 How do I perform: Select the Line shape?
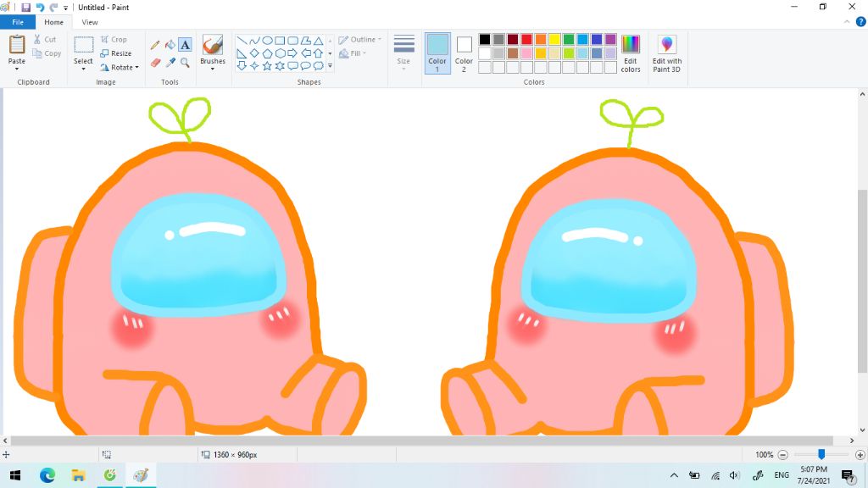pos(242,41)
